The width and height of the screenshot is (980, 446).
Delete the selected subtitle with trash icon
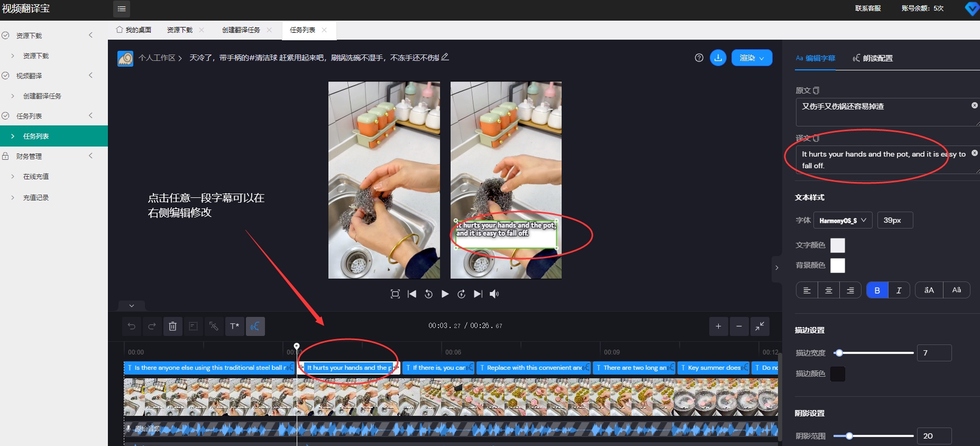(172, 326)
